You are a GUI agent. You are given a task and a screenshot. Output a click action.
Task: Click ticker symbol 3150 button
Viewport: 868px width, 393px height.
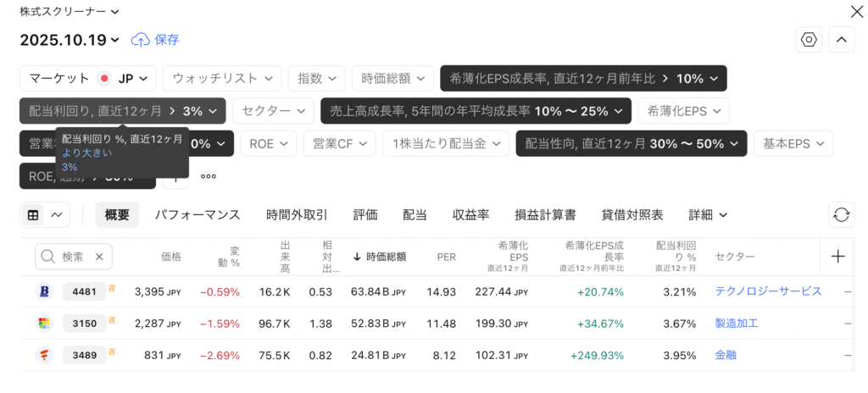click(84, 324)
